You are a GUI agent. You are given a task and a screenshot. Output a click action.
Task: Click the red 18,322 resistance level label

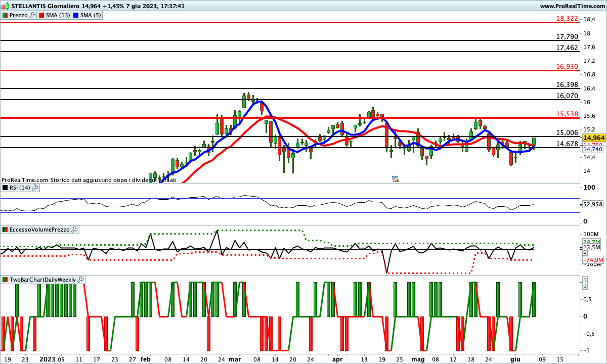click(567, 18)
